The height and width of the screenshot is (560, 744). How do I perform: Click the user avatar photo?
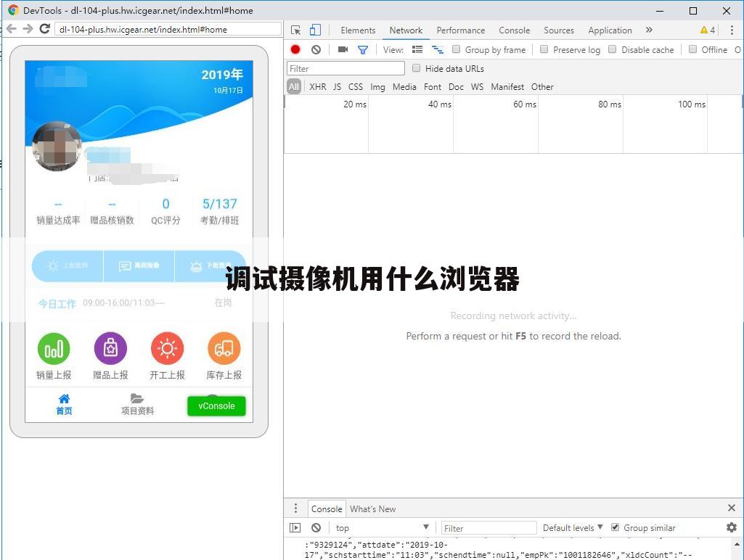pyautogui.click(x=57, y=146)
